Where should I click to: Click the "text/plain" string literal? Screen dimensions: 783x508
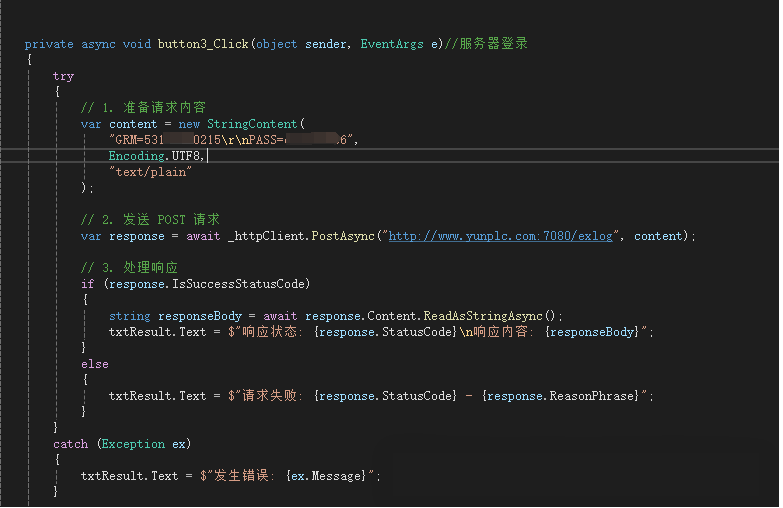coord(150,172)
